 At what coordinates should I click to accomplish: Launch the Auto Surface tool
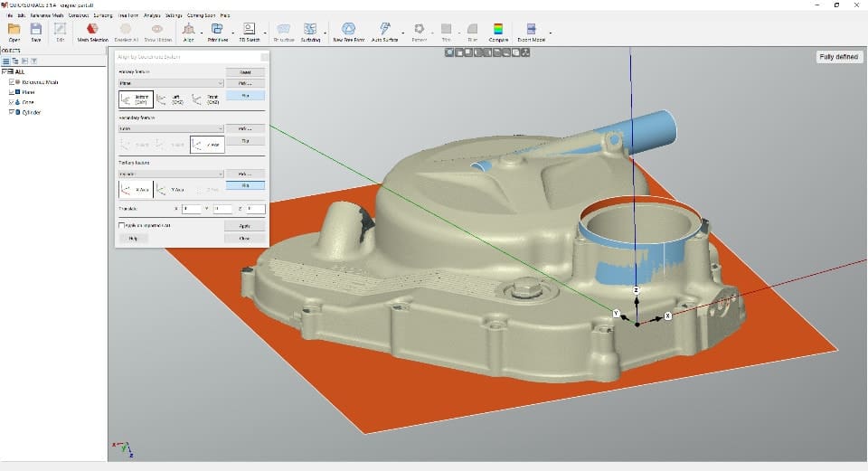click(x=384, y=30)
